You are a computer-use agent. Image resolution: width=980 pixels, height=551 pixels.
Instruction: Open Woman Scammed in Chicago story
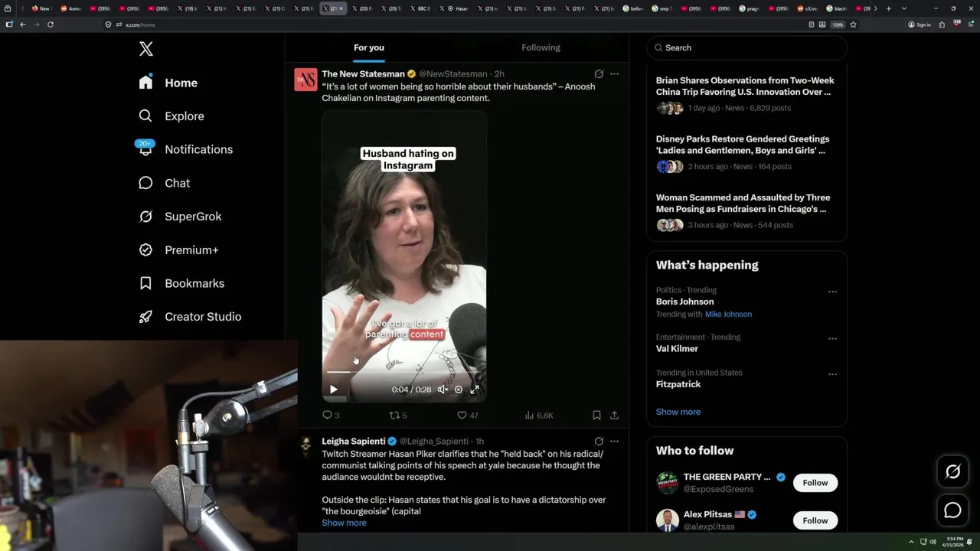click(x=743, y=203)
